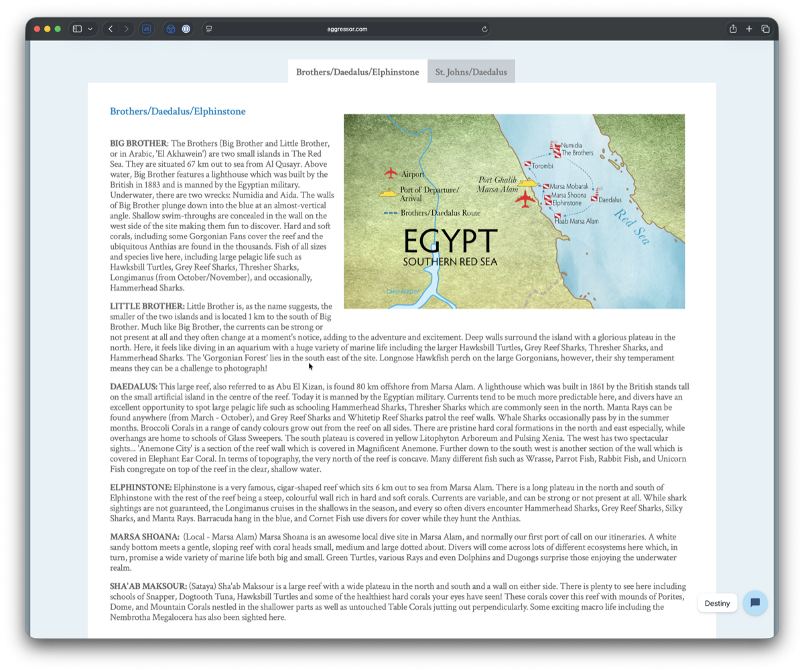Click the Destiny chat label

click(717, 603)
